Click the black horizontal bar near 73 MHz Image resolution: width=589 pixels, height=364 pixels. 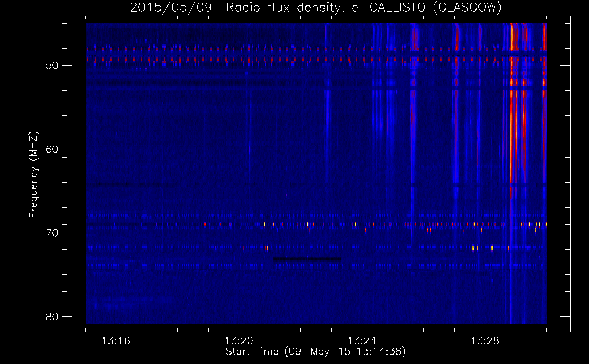point(307,259)
